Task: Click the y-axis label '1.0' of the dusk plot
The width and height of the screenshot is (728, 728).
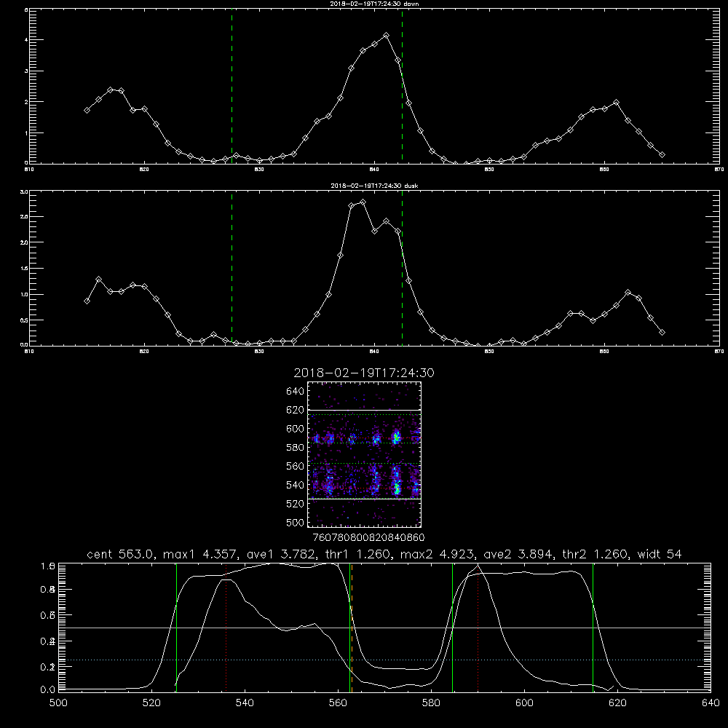Action: (x=25, y=294)
